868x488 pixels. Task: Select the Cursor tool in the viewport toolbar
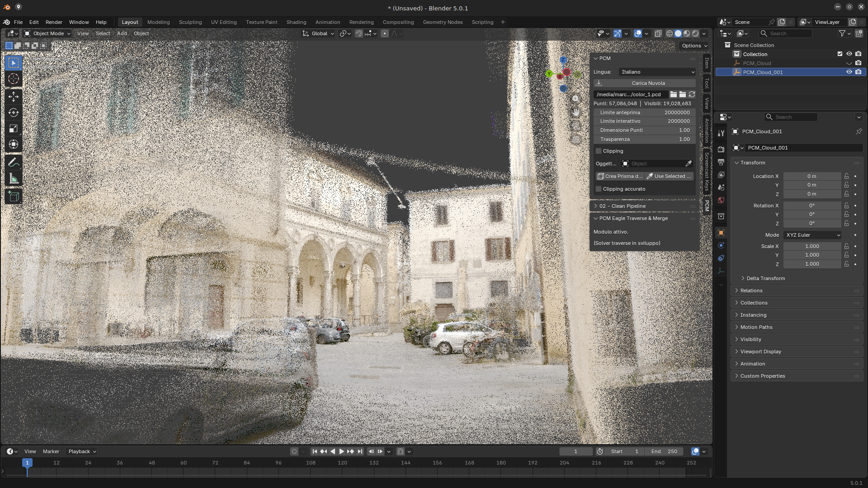pos(14,79)
